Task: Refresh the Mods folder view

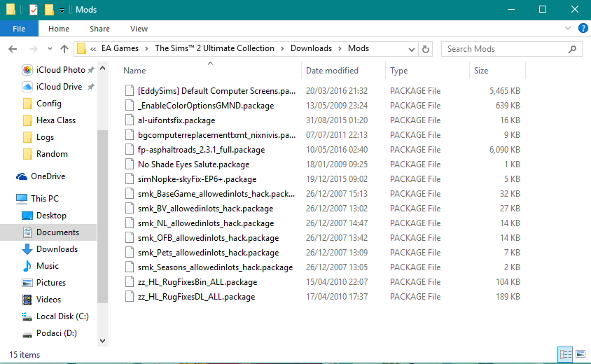Action: (426, 49)
